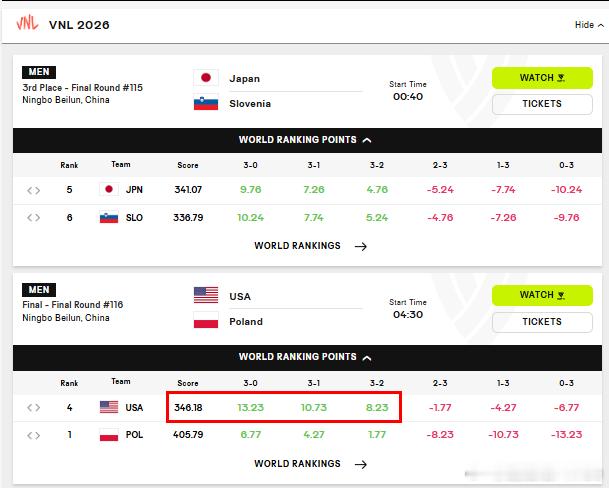Click the POL row flag icon
Image resolution: width=609 pixels, height=488 pixels.
tap(109, 434)
